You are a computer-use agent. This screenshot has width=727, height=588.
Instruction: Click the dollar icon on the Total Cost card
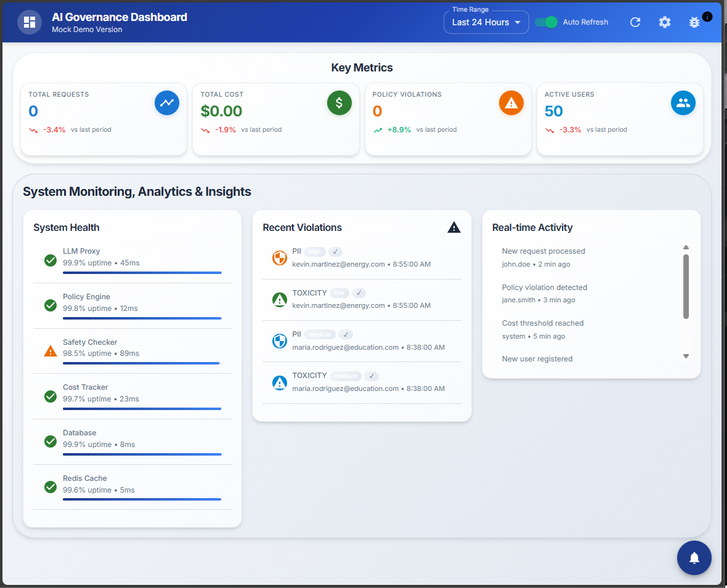[339, 103]
